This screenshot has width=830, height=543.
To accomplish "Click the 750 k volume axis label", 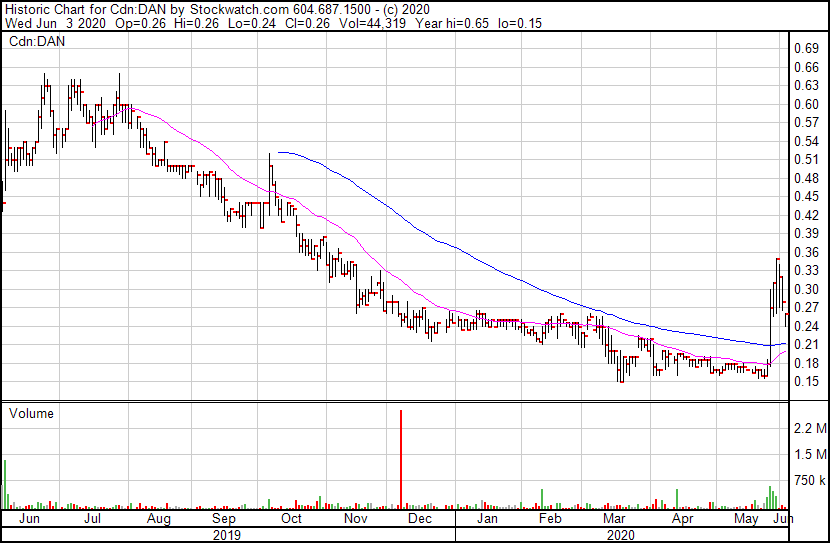I will pos(809,481).
